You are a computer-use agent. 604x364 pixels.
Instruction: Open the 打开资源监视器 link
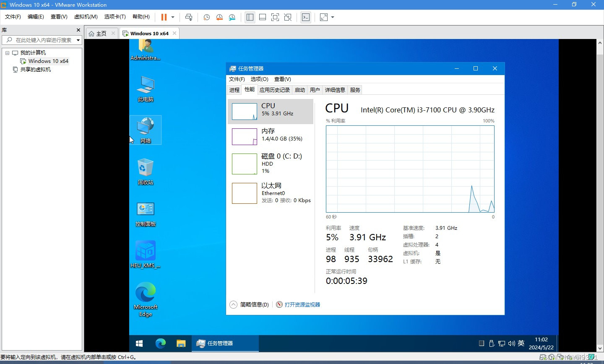[x=298, y=305]
